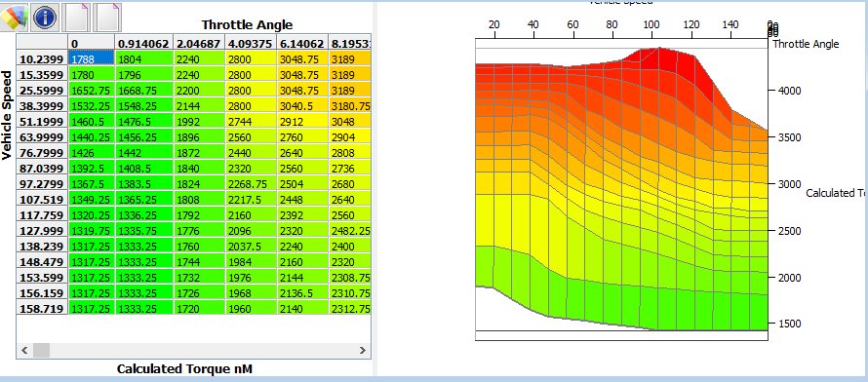The width and height of the screenshot is (868, 382).
Task: Select the 153.599 row header
Action: [42, 277]
